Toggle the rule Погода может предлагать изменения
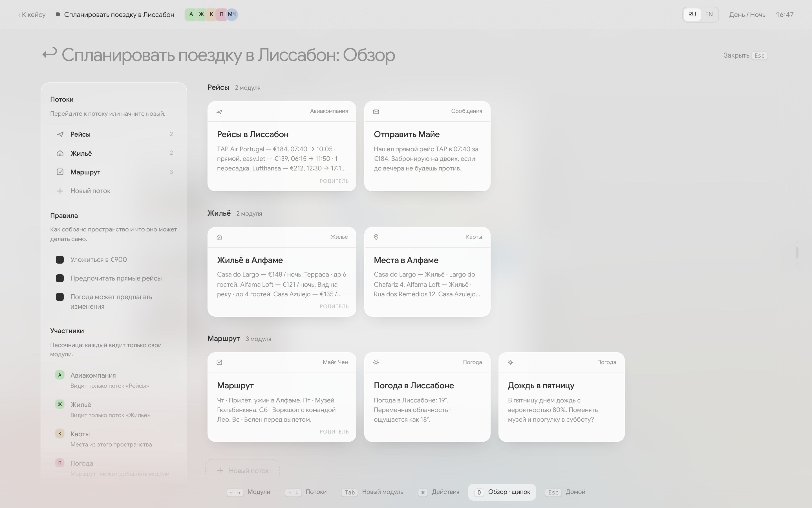Viewport: 812px width, 508px height. (x=60, y=297)
